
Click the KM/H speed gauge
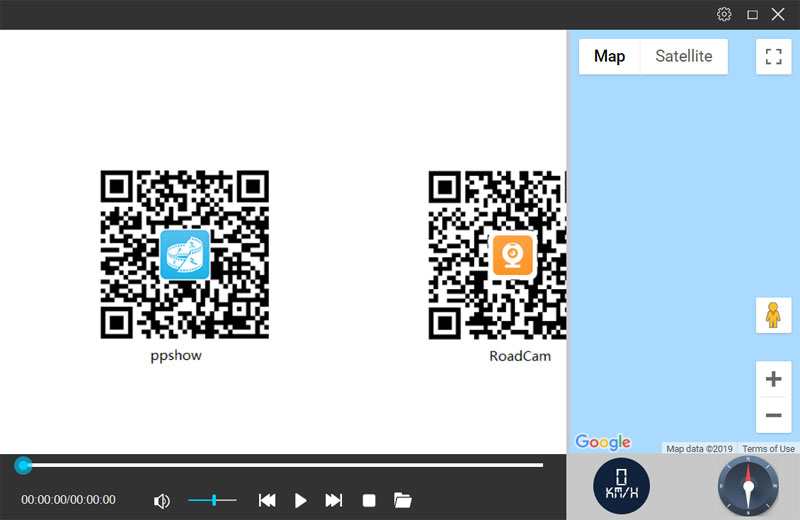click(x=621, y=486)
